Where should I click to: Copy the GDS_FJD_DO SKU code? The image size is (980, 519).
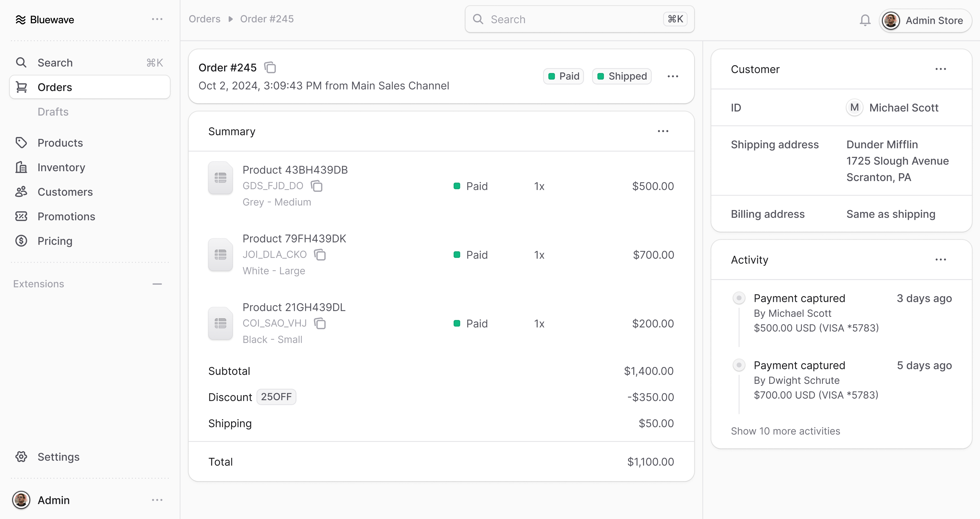(317, 186)
